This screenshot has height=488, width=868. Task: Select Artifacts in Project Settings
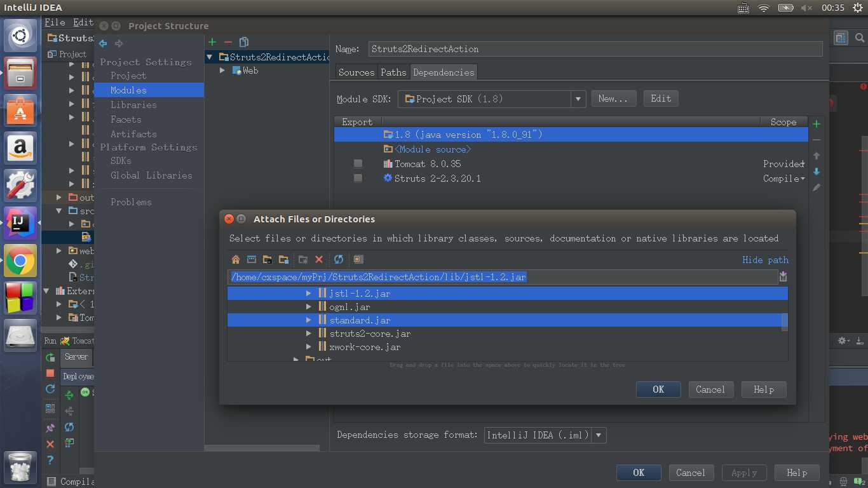click(x=133, y=134)
